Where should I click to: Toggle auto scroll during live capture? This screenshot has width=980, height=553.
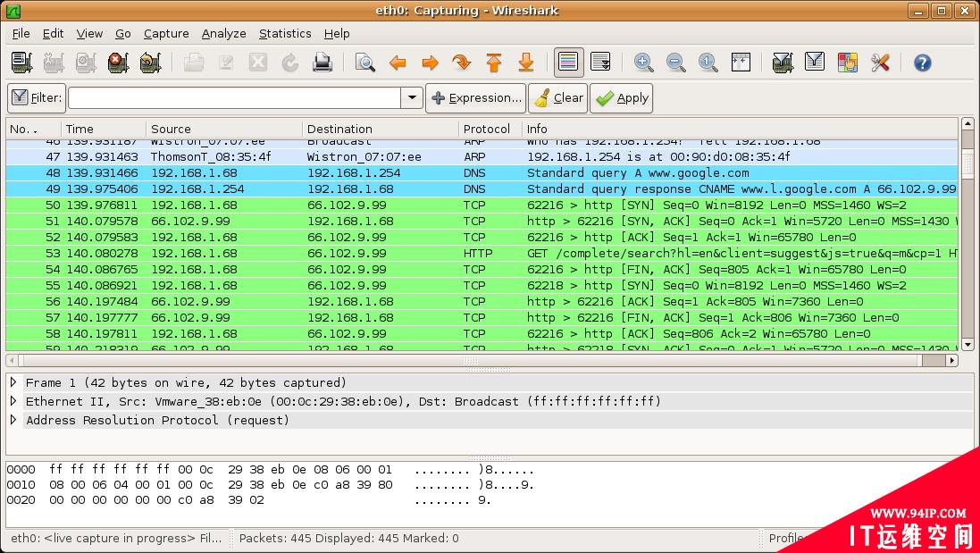pos(600,63)
